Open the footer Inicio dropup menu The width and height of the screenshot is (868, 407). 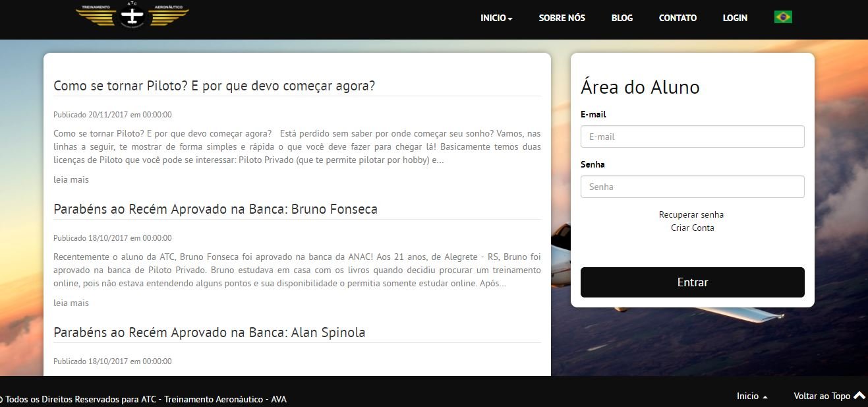point(752,396)
